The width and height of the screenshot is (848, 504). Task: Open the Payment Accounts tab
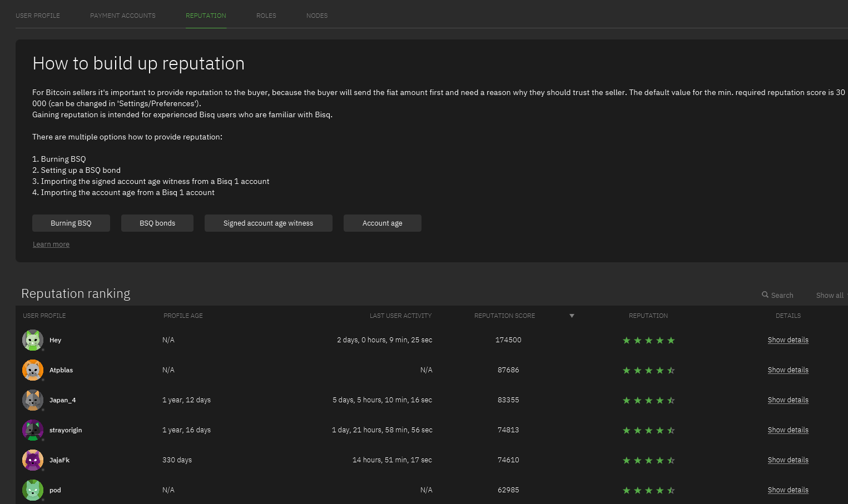point(123,16)
